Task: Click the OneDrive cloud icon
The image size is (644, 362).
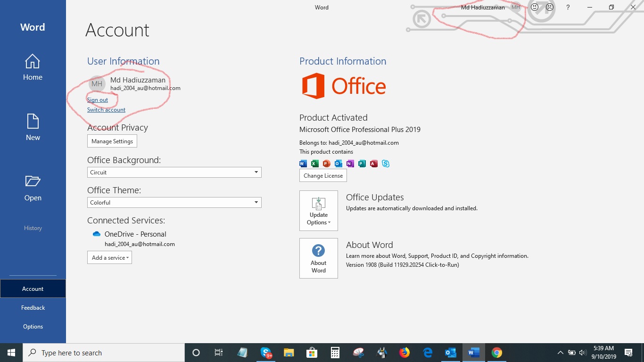Action: pos(97,234)
